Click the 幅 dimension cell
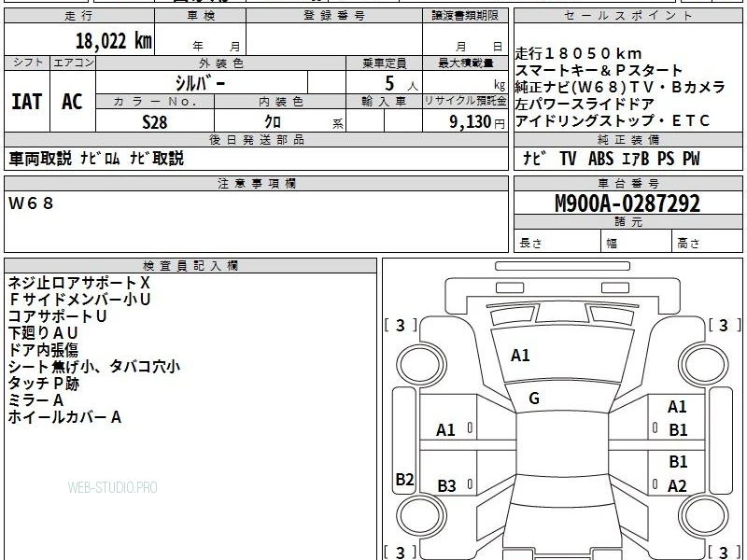The image size is (747, 560). [x=637, y=243]
